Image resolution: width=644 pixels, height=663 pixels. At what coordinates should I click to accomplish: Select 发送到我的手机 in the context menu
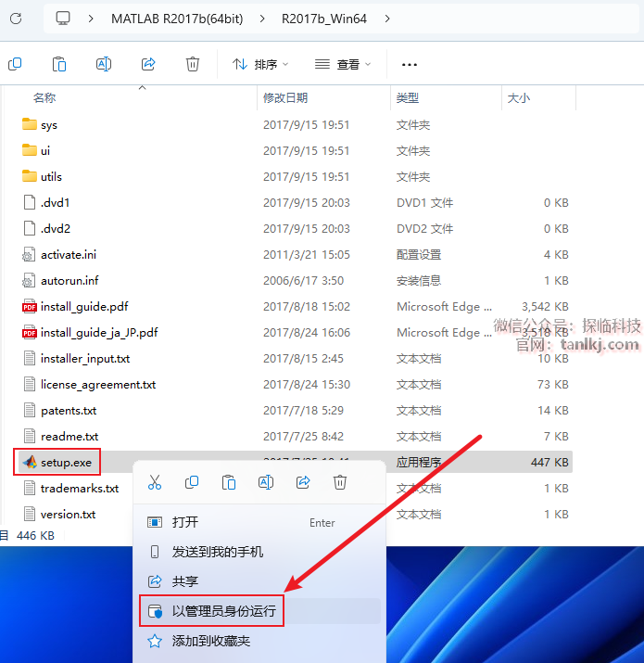(259, 552)
